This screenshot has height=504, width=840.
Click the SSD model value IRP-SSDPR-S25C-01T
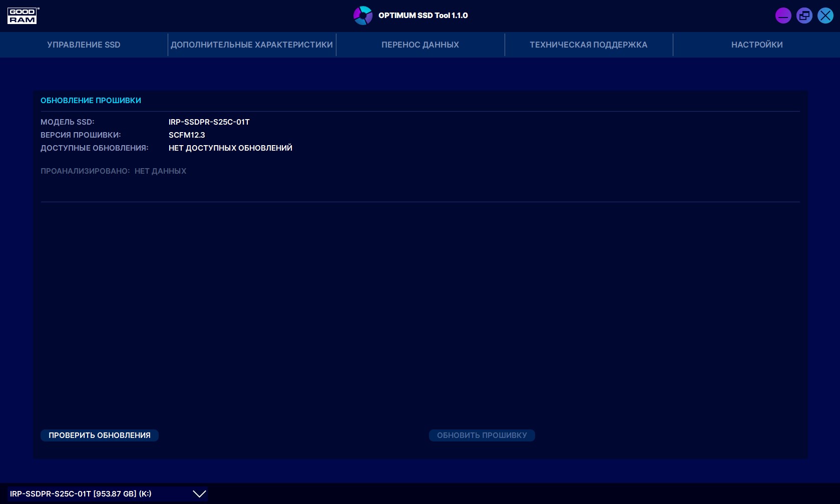coord(209,122)
